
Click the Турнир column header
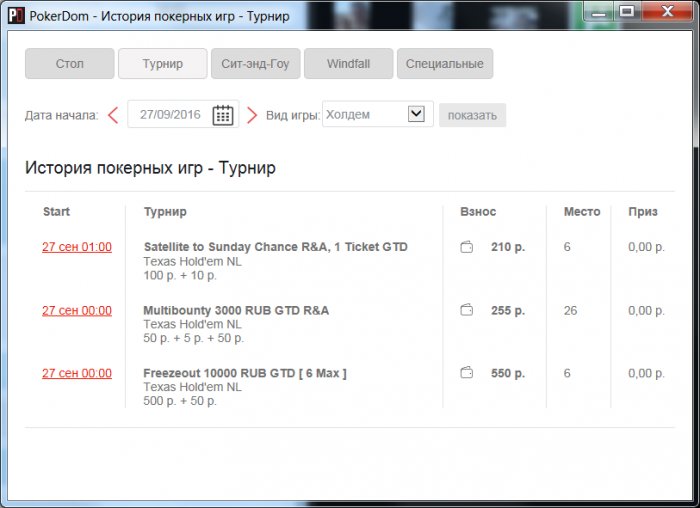point(165,212)
